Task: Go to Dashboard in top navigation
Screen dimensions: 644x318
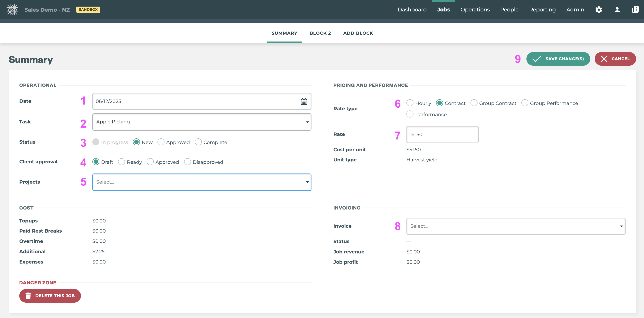Action: [412, 9]
